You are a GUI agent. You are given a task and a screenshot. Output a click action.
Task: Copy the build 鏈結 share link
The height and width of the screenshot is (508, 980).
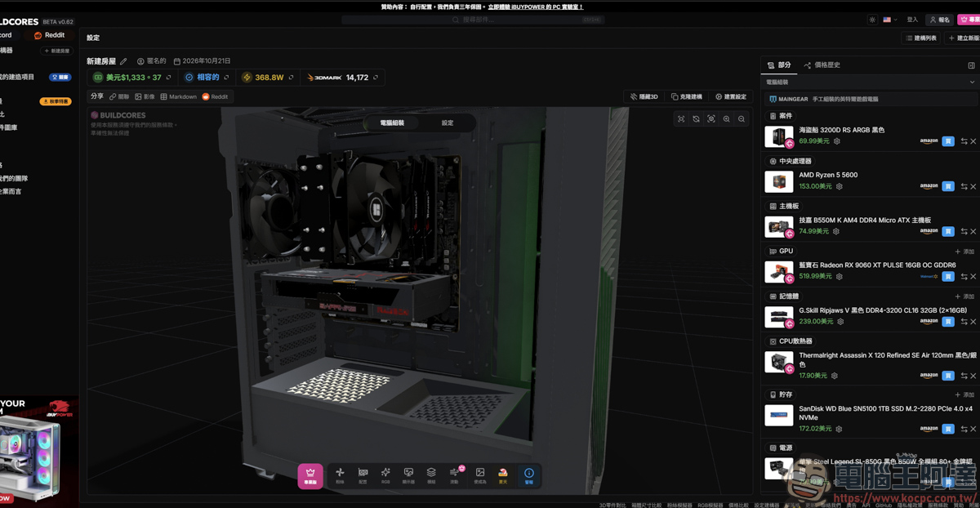119,96
